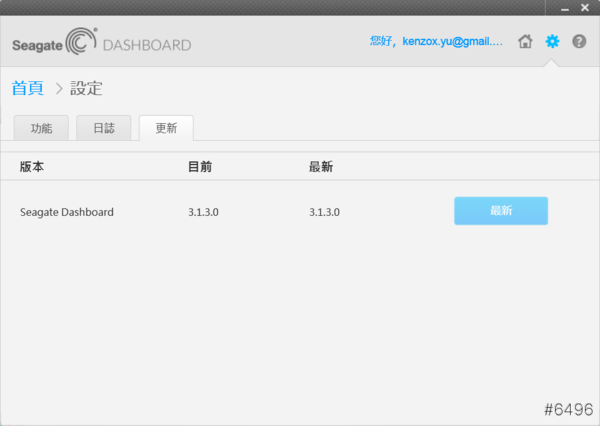Minimize the Seagate Dashboard window

coord(565,8)
